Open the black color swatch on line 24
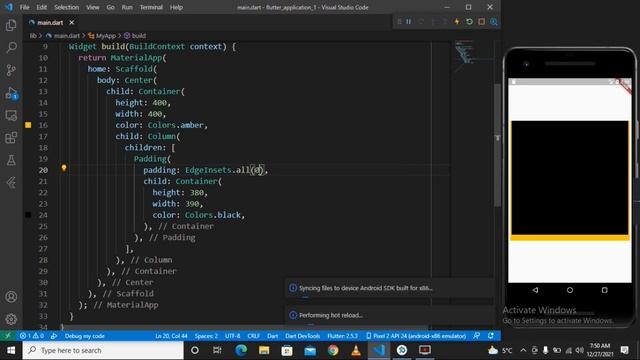640x360 pixels. (x=28, y=215)
